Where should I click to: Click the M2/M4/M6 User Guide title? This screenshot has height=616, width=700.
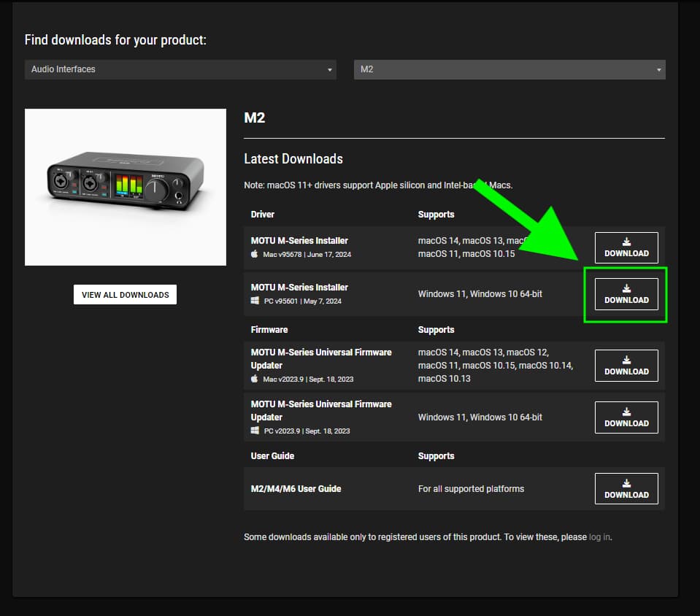click(296, 489)
